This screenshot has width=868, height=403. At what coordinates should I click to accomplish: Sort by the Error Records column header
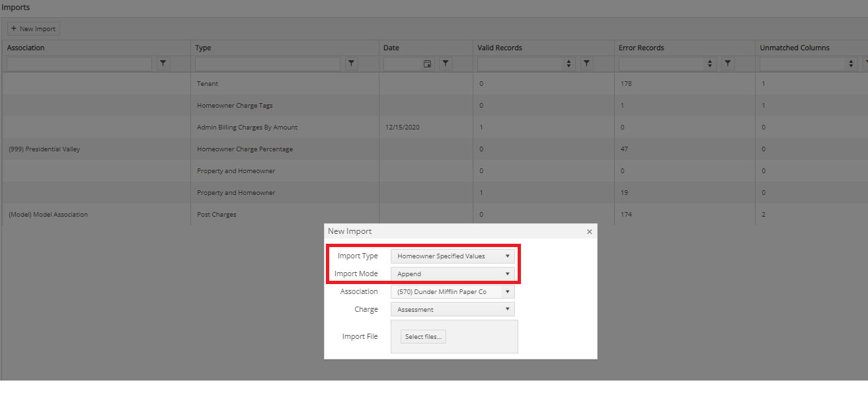(641, 48)
